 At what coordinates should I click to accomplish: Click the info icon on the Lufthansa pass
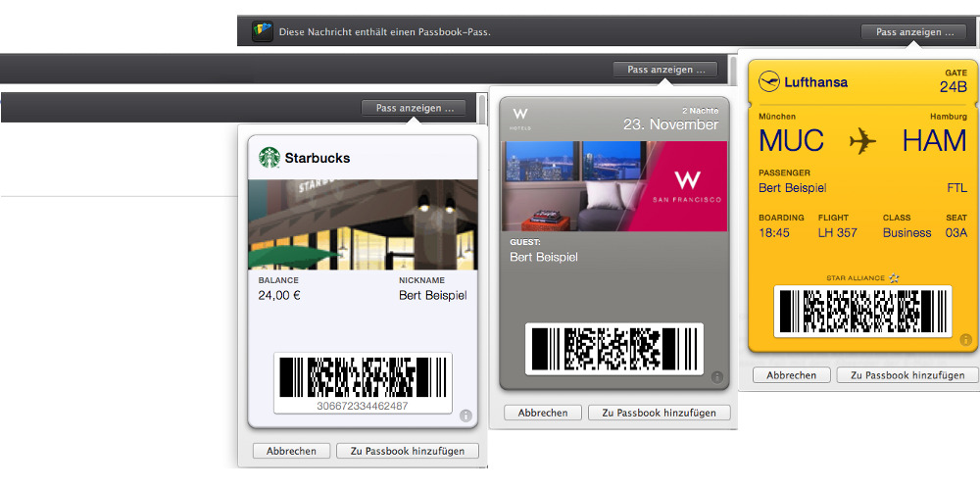[965, 340]
